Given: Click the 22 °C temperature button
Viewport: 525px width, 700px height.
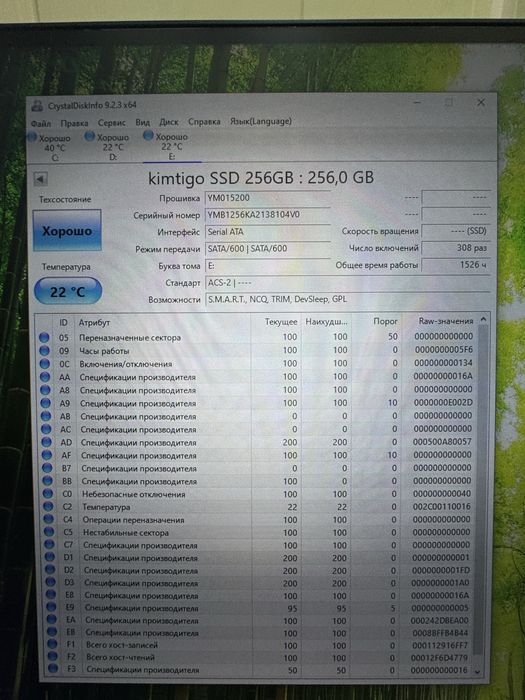Looking at the screenshot, I should click(x=68, y=291).
